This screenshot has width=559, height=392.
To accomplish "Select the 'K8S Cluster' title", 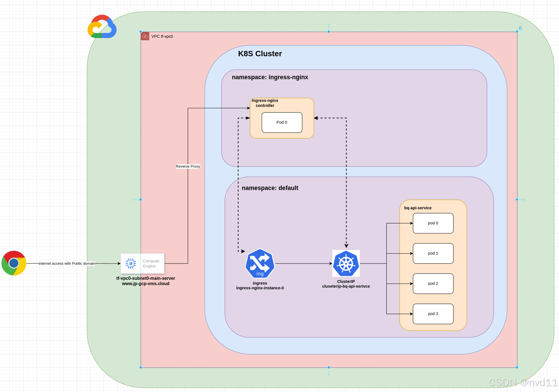I will pos(260,54).
